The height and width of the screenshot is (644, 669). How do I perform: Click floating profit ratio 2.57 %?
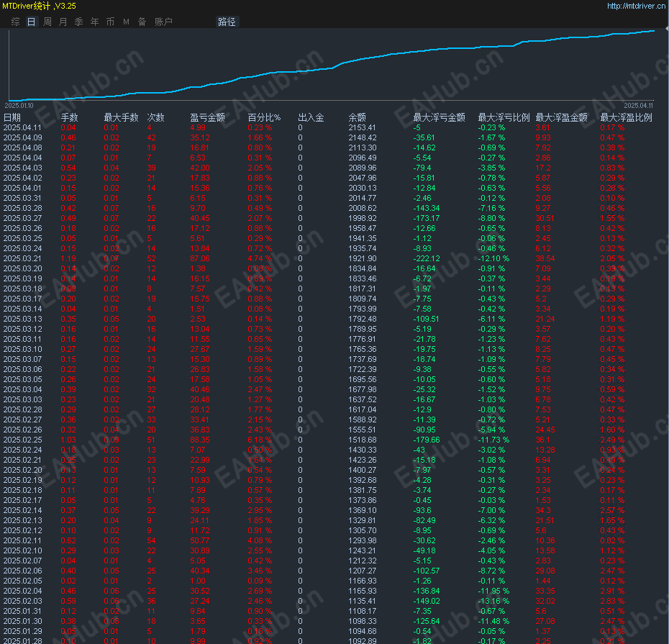[x=612, y=510]
